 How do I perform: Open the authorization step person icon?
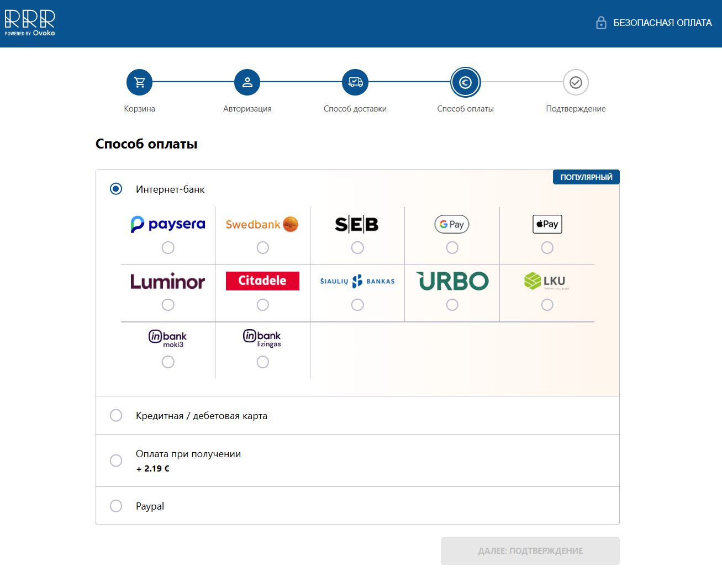click(247, 82)
